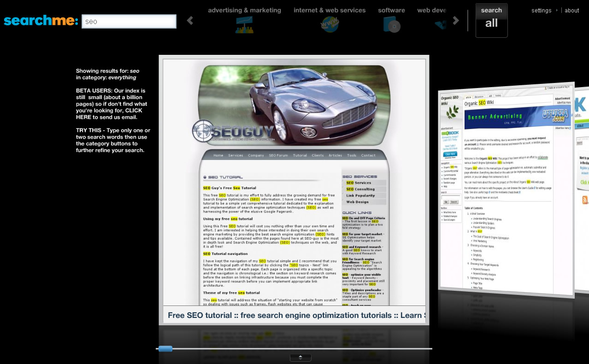Show previous categories with the left arrow
The width and height of the screenshot is (589, 364).
[190, 20]
